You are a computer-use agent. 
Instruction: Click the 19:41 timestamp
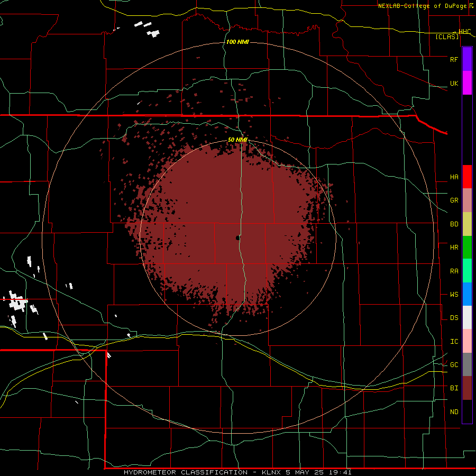[x=341, y=472]
